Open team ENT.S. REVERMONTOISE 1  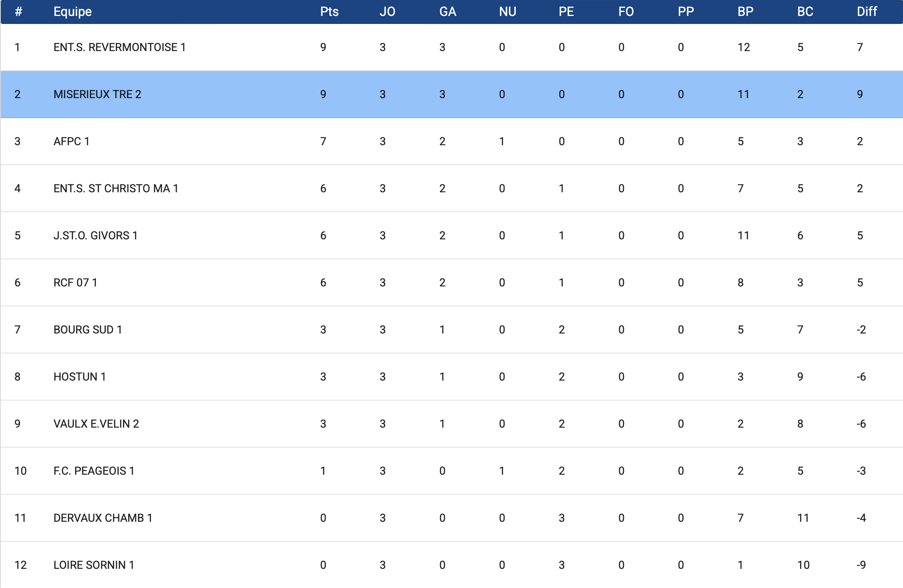click(119, 47)
